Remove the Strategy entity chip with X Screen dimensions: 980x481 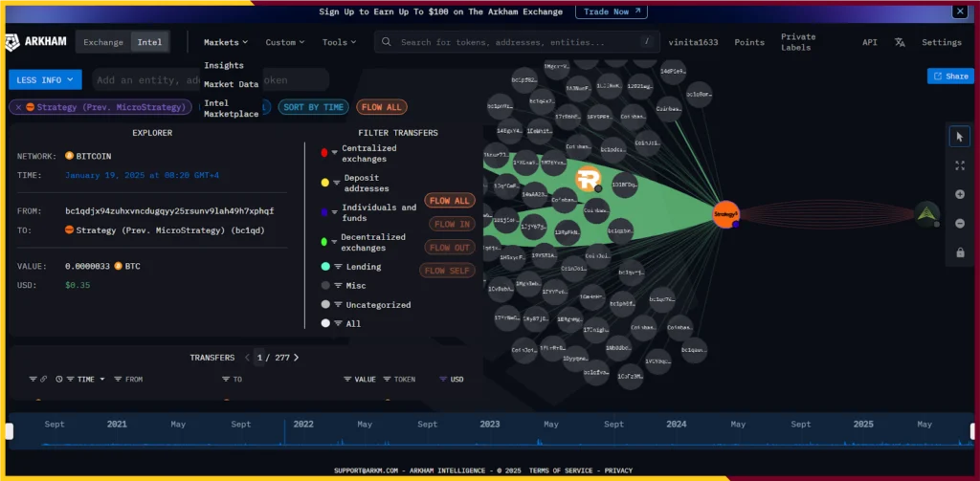pos(18,107)
